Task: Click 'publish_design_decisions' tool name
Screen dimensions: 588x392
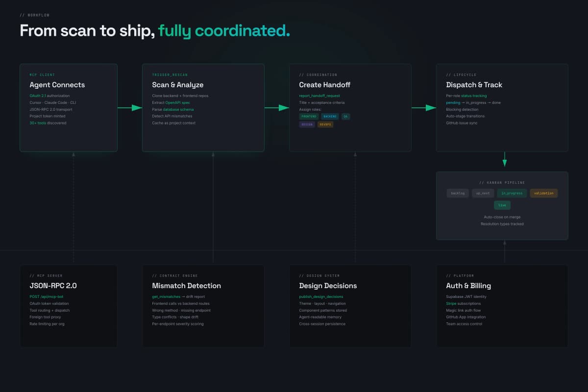Action: coord(321,296)
